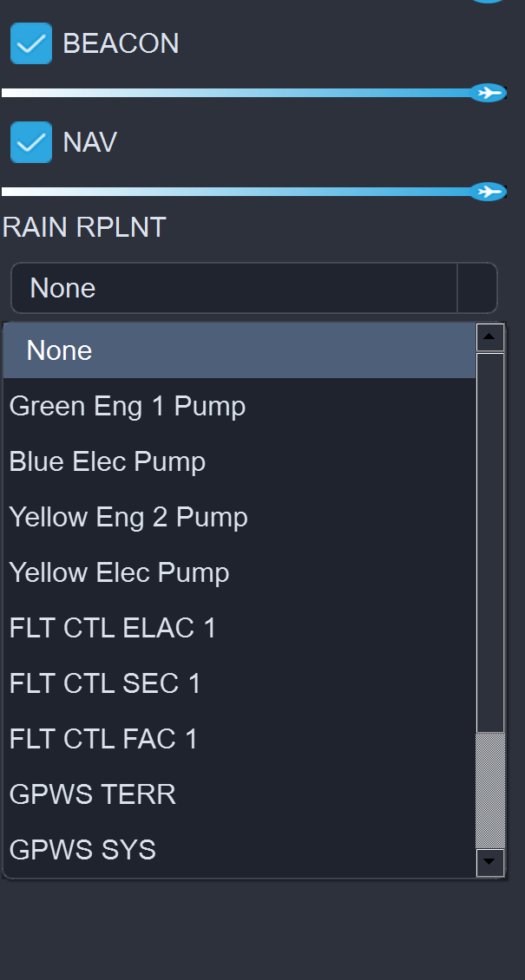The width and height of the screenshot is (525, 980).
Task: Click the list scrollbar up arrow
Action: pyautogui.click(x=490, y=337)
